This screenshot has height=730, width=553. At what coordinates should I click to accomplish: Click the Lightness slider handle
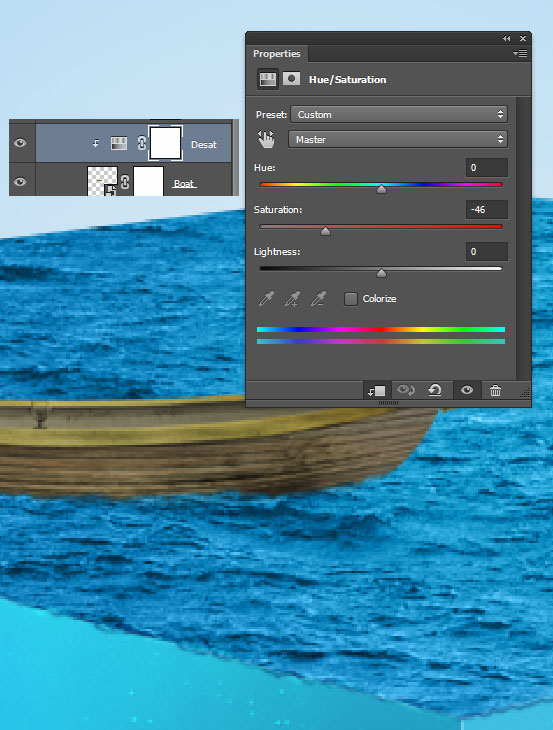tap(381, 273)
